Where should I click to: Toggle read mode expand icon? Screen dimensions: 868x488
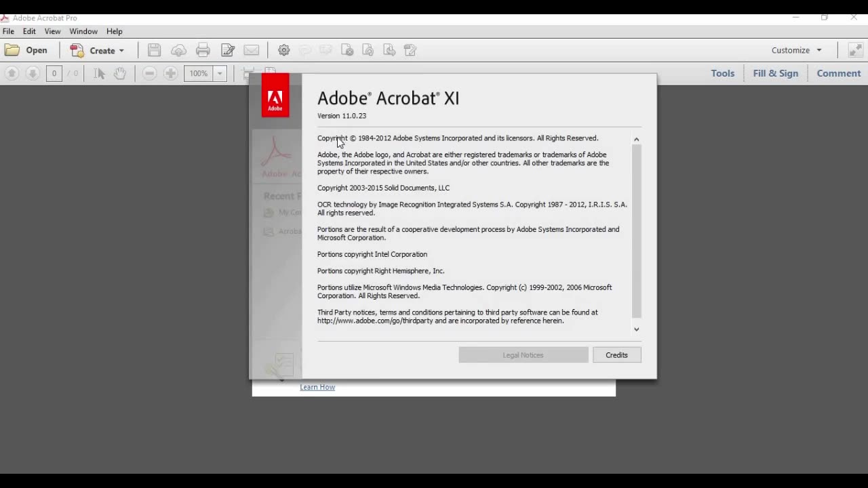(856, 50)
